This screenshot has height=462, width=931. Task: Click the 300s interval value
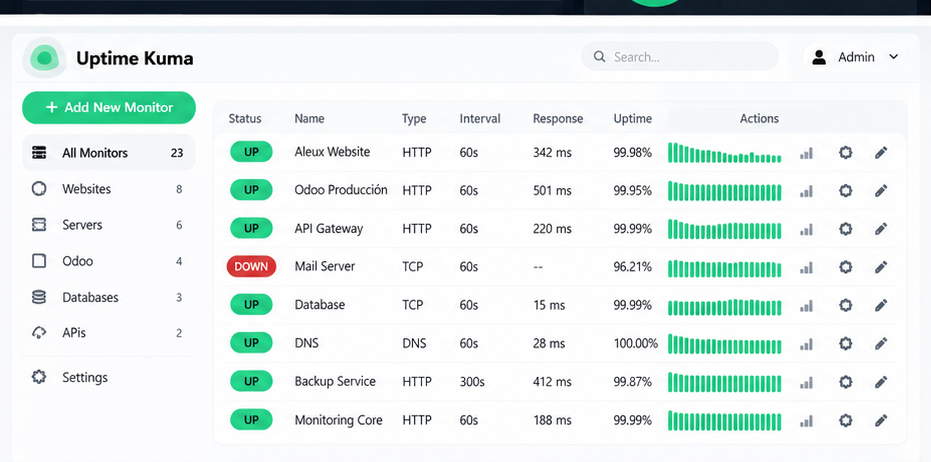point(471,381)
